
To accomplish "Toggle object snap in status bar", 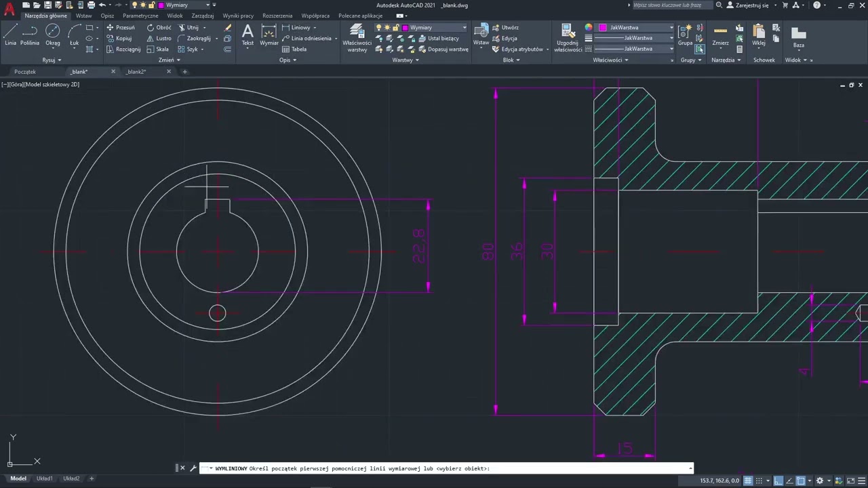I will click(801, 481).
